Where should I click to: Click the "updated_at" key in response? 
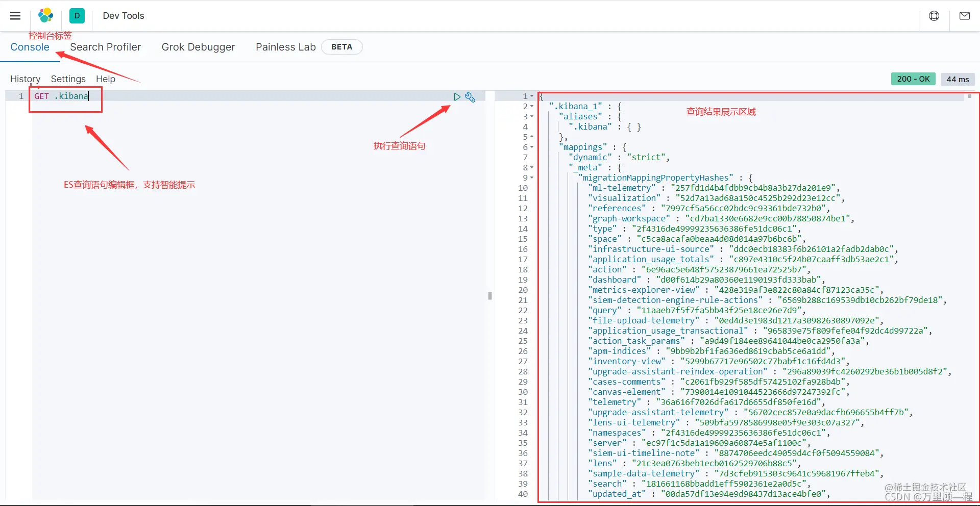(x=617, y=494)
